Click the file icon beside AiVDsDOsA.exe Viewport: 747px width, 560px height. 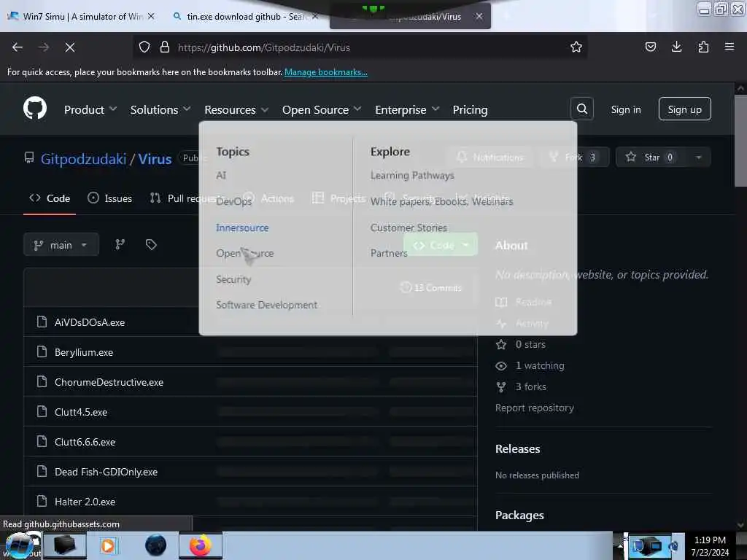[x=42, y=322]
